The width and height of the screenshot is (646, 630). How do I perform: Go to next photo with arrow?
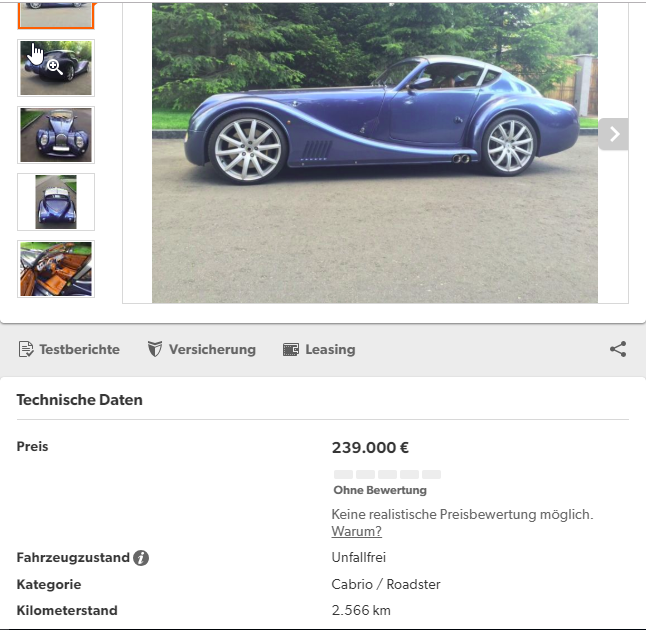[x=614, y=134]
